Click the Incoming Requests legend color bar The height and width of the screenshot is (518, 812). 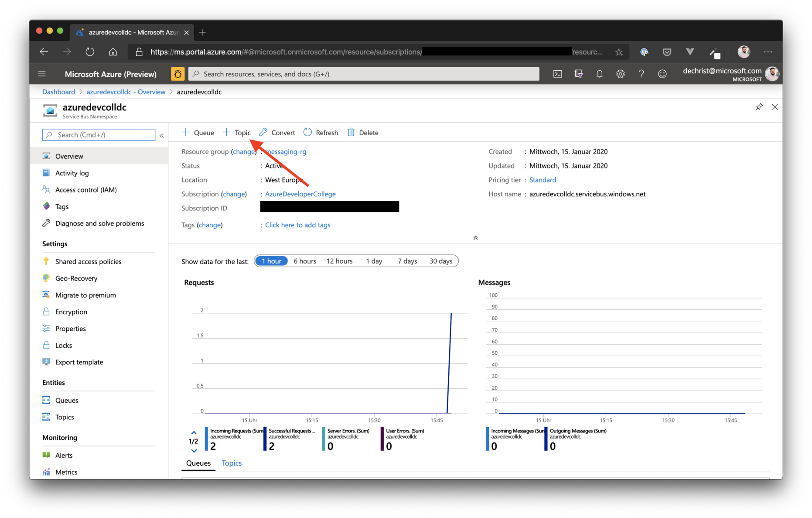point(206,439)
